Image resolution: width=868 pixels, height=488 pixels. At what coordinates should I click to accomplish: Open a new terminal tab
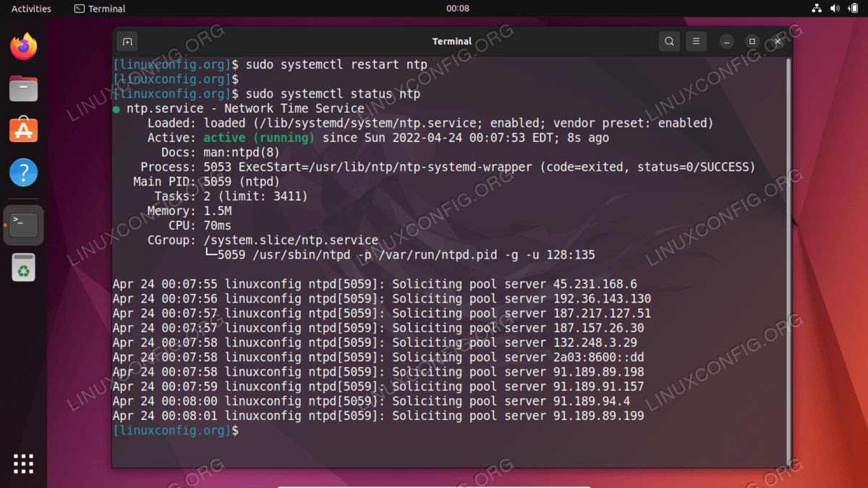127,41
